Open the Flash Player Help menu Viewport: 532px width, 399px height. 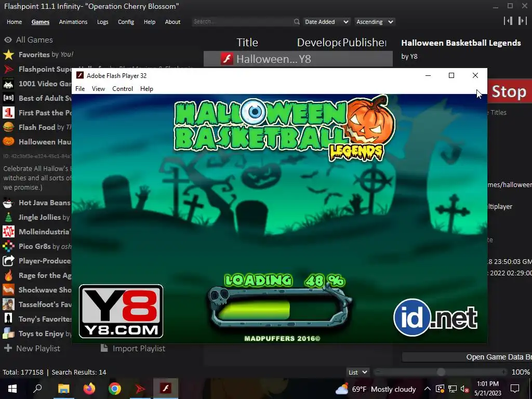click(147, 88)
